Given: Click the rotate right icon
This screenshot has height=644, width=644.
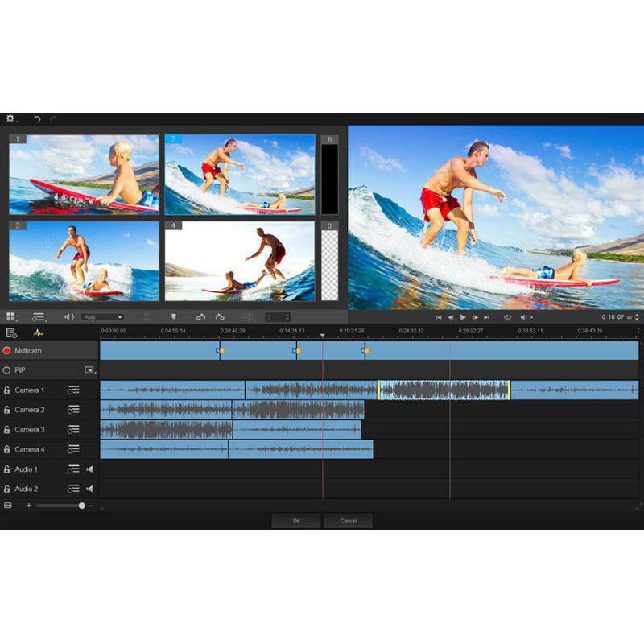Looking at the screenshot, I should point(220,317).
